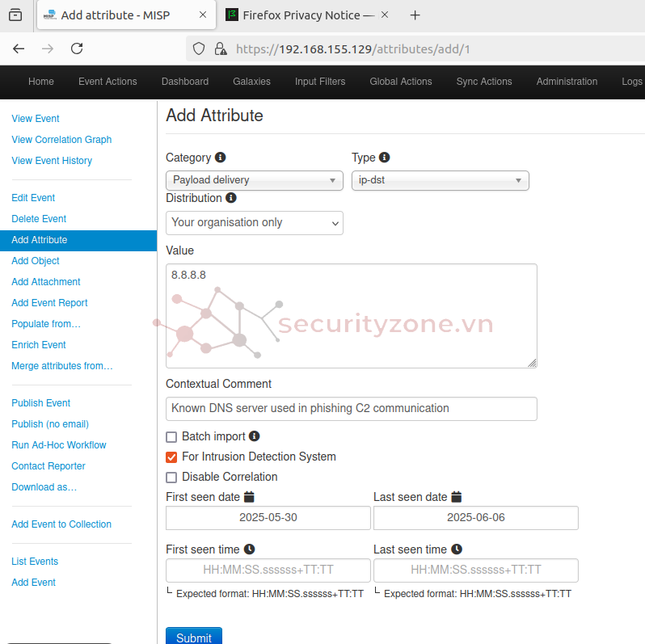Open the Logs menu
The width and height of the screenshot is (645, 644).
(632, 82)
